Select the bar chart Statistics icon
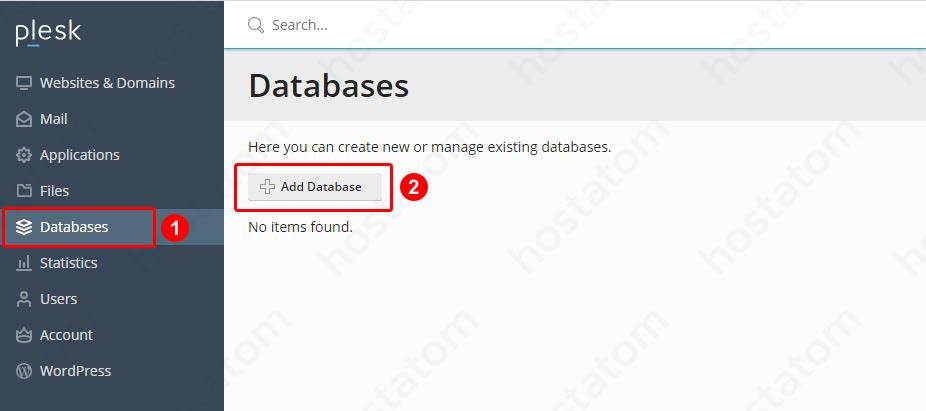This screenshot has width=926, height=411. click(x=24, y=263)
